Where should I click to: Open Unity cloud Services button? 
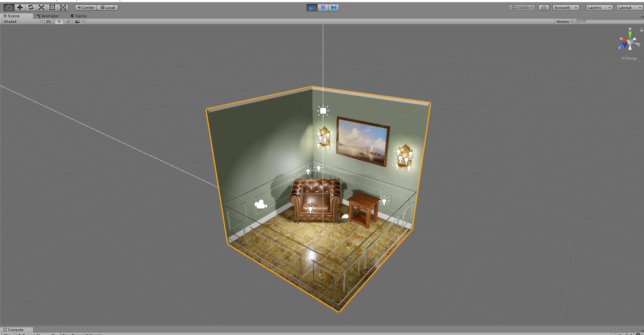pyautogui.click(x=544, y=7)
